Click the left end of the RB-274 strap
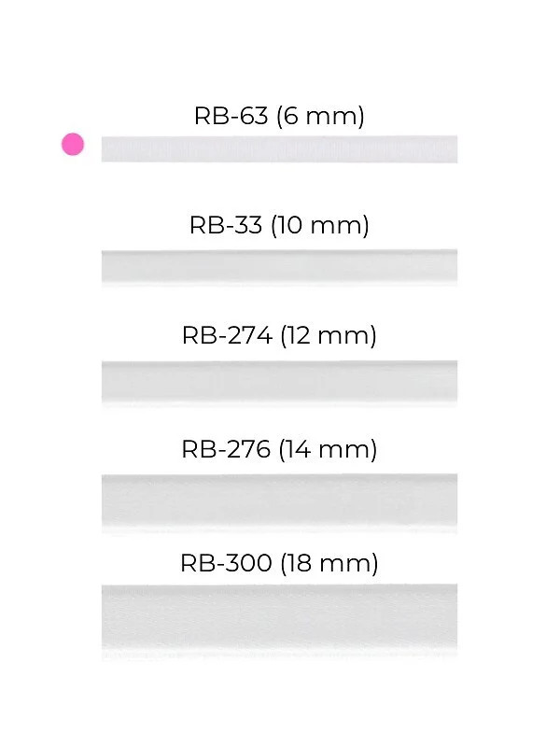This screenshot has height=747, width=560. [x=108, y=381]
